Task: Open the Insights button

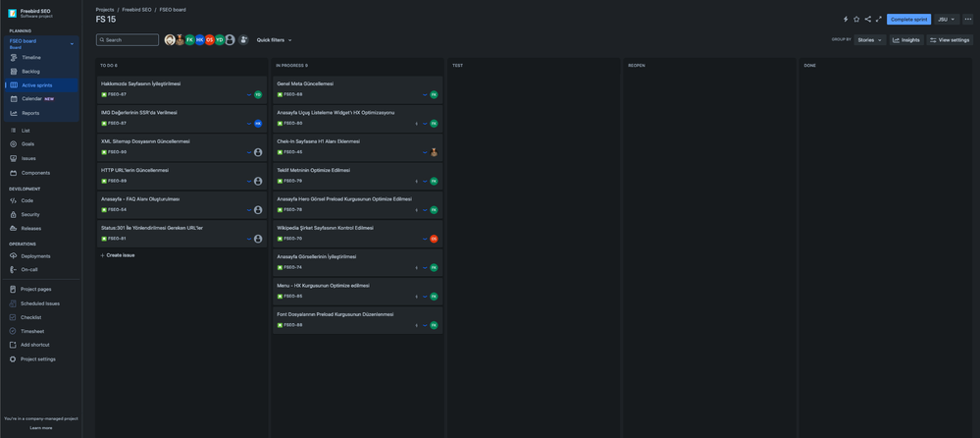Action: (x=906, y=40)
